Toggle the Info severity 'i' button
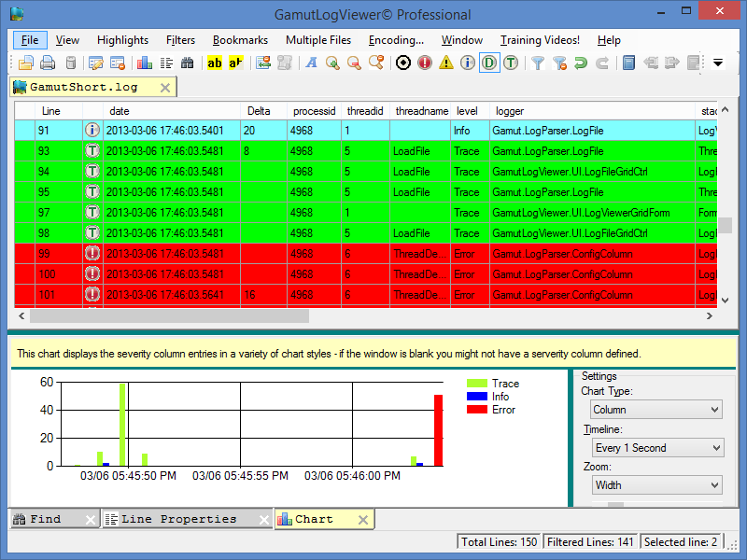This screenshot has height=560, width=747. 468,63
